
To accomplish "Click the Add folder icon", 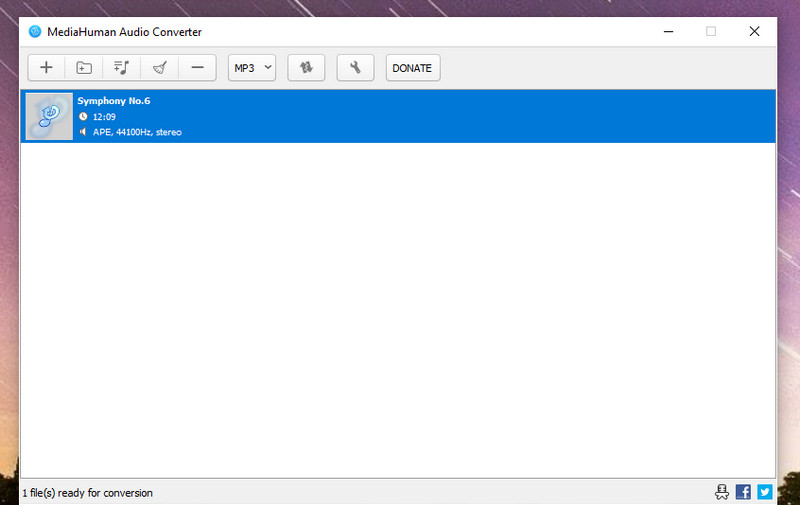I will pyautogui.click(x=84, y=68).
